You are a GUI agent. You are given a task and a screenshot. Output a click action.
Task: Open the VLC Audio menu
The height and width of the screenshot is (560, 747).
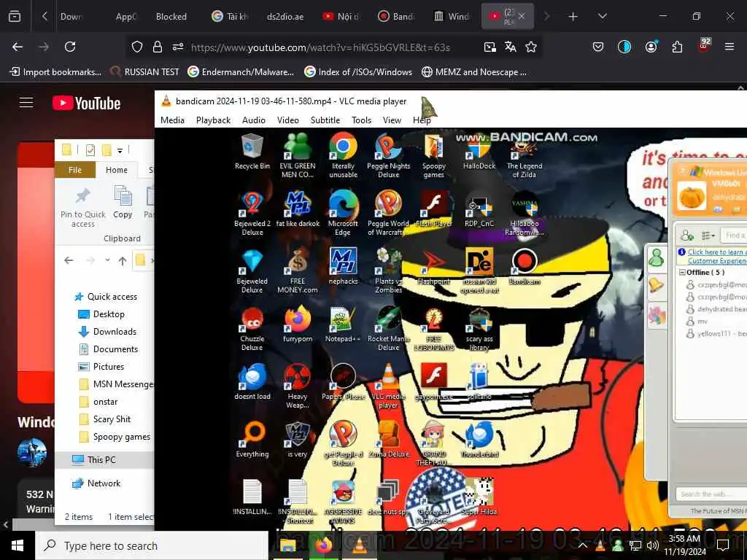click(254, 120)
